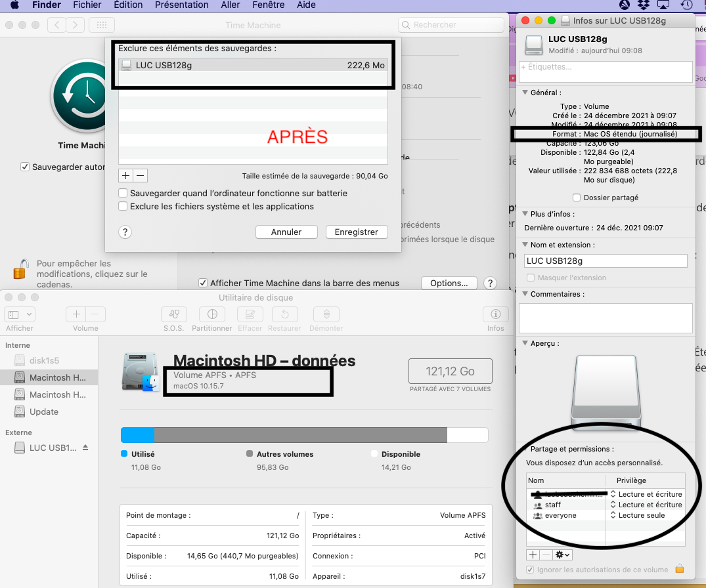Eject LUC USB external disk
This screenshot has height=588, width=706.
[x=85, y=448]
